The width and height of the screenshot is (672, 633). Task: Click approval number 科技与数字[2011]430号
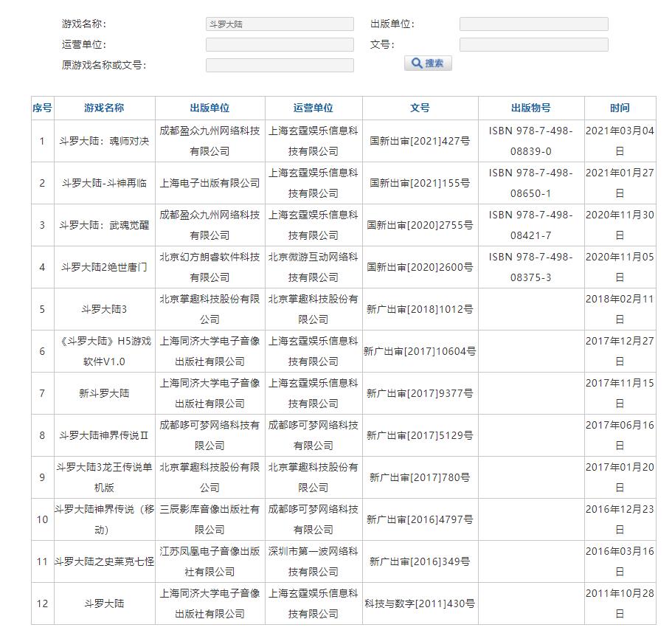click(419, 603)
